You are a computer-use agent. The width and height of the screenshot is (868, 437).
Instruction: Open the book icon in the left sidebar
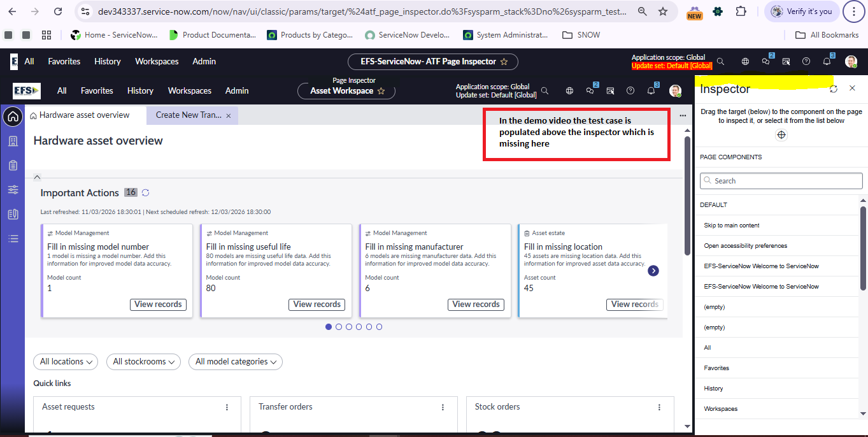(x=13, y=214)
